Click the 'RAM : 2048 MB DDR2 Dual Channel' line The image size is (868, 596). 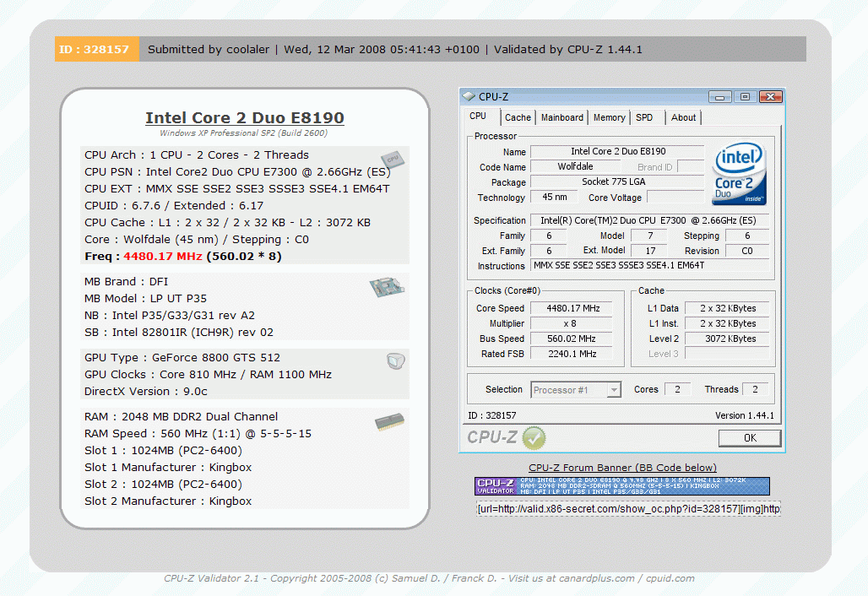pos(181,417)
